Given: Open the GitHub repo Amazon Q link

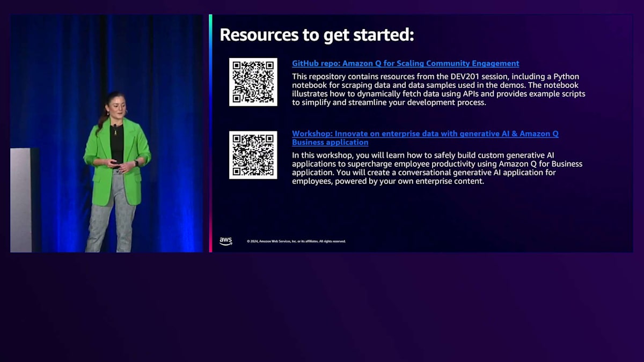Looking at the screenshot, I should (405, 63).
